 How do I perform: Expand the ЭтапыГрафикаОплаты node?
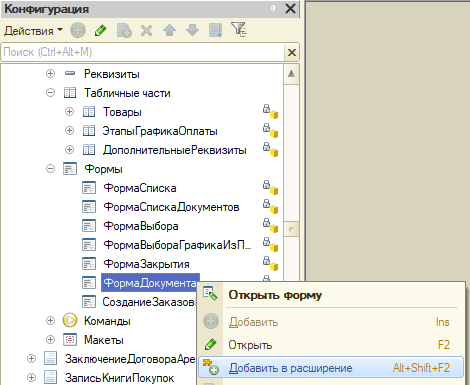(69, 130)
